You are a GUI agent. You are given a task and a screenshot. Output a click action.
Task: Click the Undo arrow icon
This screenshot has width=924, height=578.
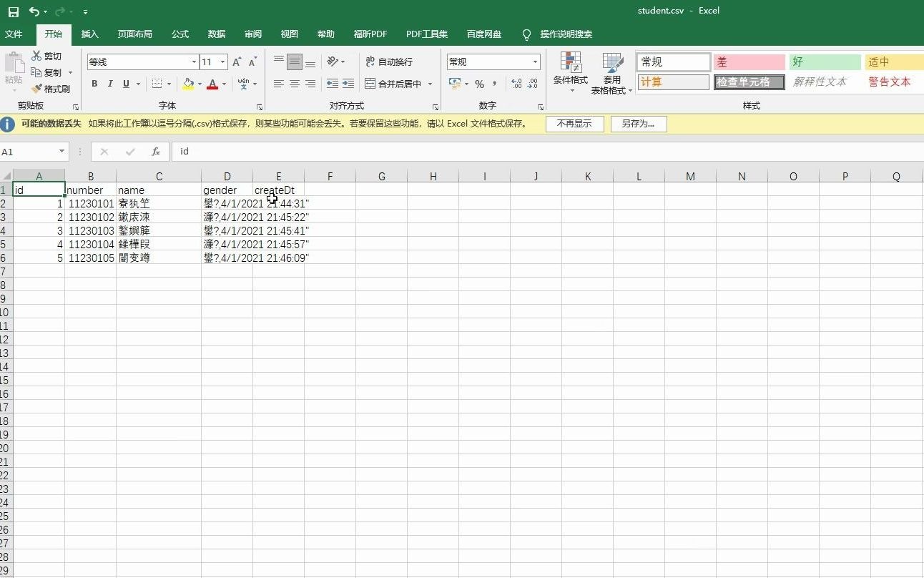click(x=34, y=11)
